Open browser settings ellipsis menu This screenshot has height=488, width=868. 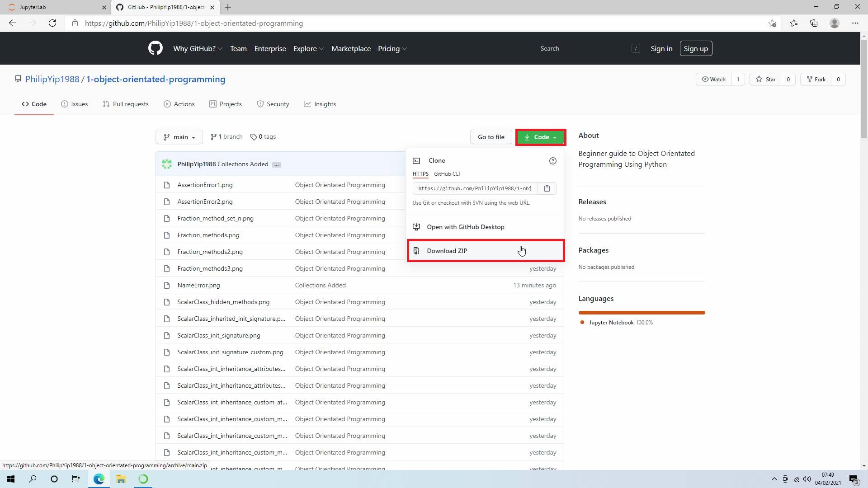point(855,23)
